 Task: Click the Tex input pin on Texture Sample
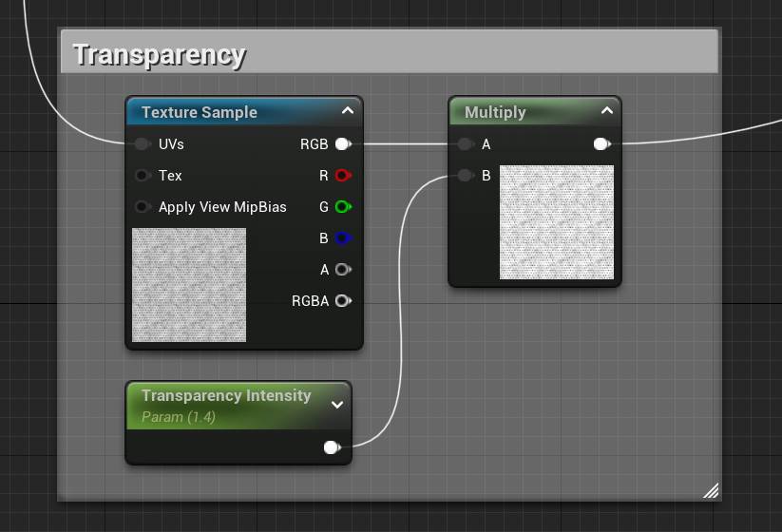(143, 176)
